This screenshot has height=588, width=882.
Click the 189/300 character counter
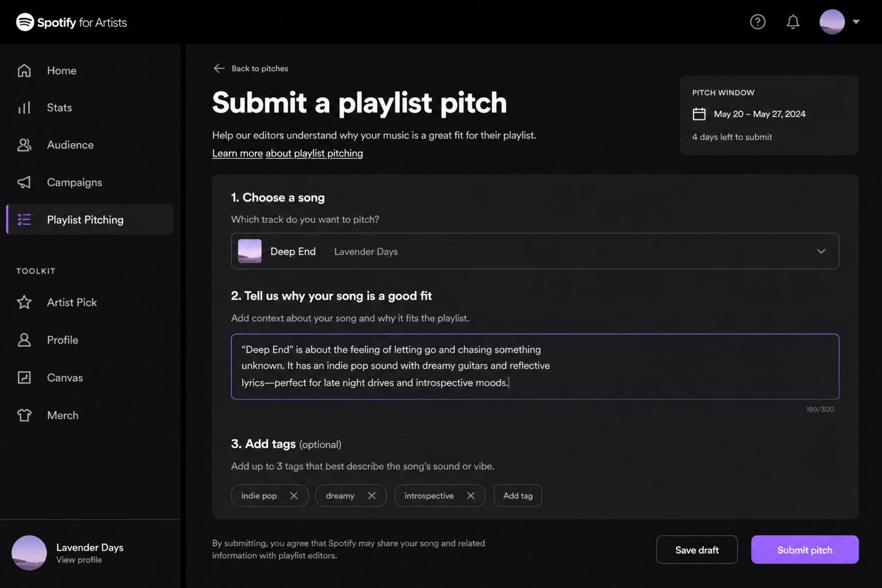(820, 409)
